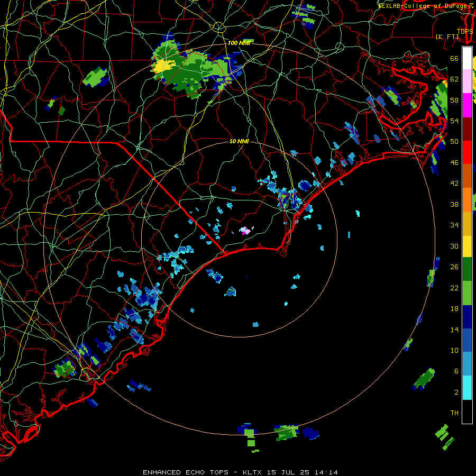The width and height of the screenshot is (476, 476).
Task: Click the light pink legend swatch
Action: 467,81
